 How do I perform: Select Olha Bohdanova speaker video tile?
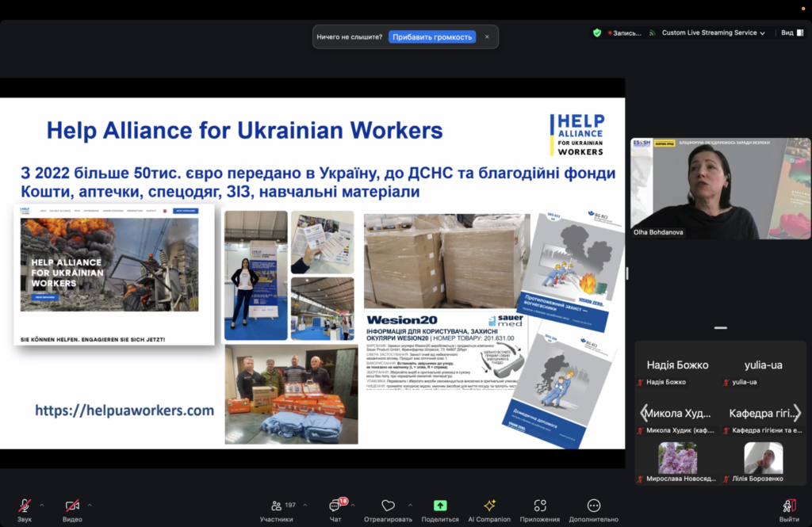pyautogui.click(x=720, y=188)
